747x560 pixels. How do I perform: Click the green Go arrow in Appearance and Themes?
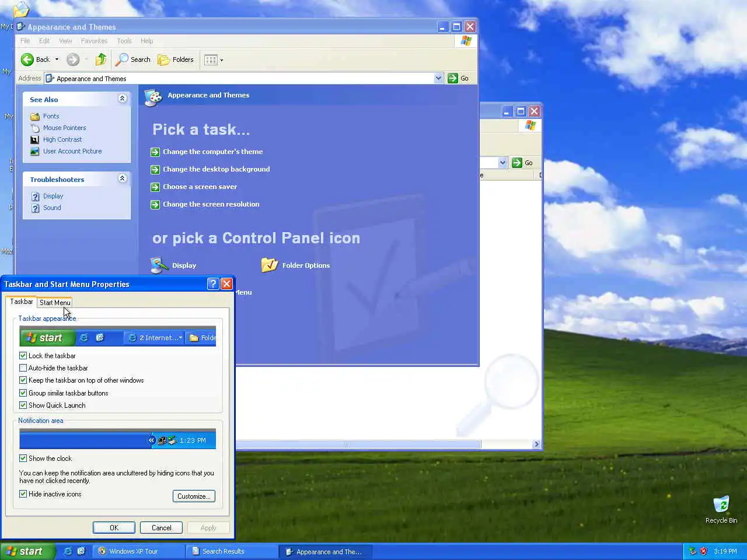click(x=453, y=78)
